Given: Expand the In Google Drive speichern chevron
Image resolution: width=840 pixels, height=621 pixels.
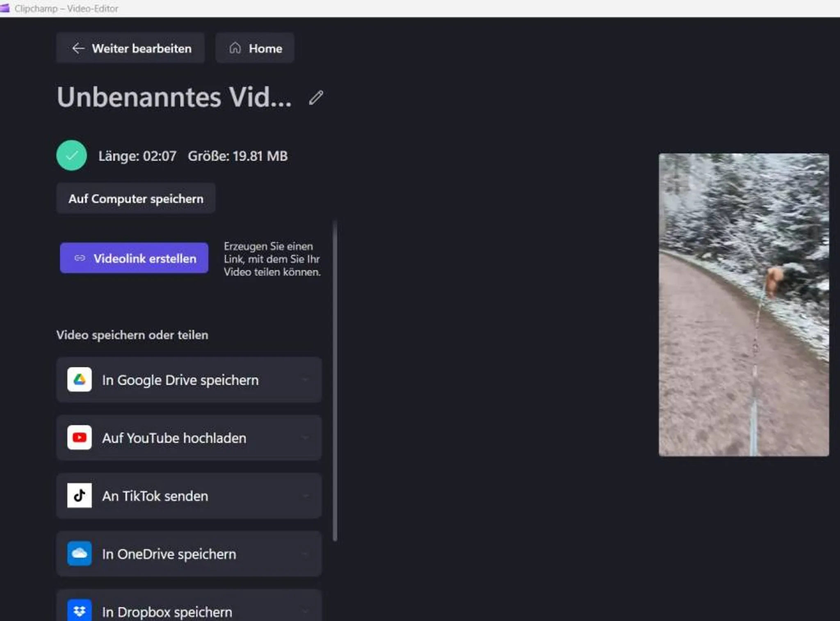Looking at the screenshot, I should pos(306,380).
